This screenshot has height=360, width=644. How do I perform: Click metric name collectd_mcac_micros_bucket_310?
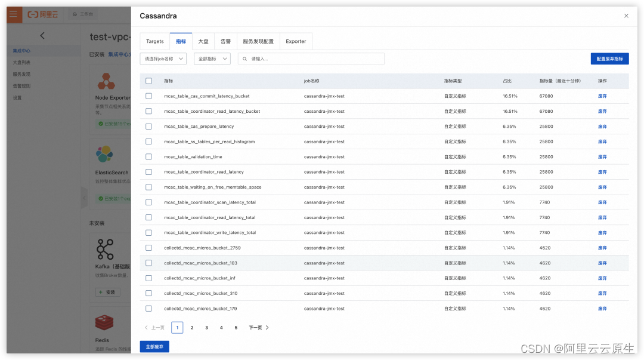[200, 294]
